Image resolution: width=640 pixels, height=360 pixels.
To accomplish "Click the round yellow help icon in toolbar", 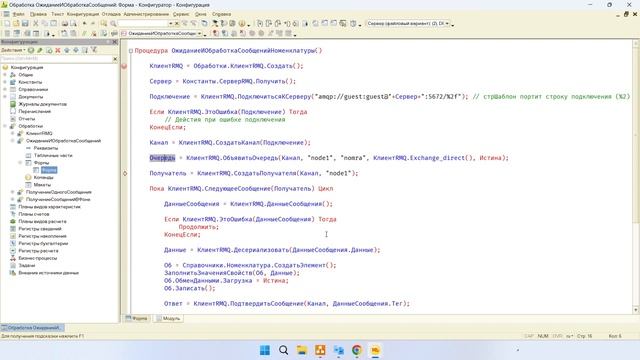I will point(242,24).
